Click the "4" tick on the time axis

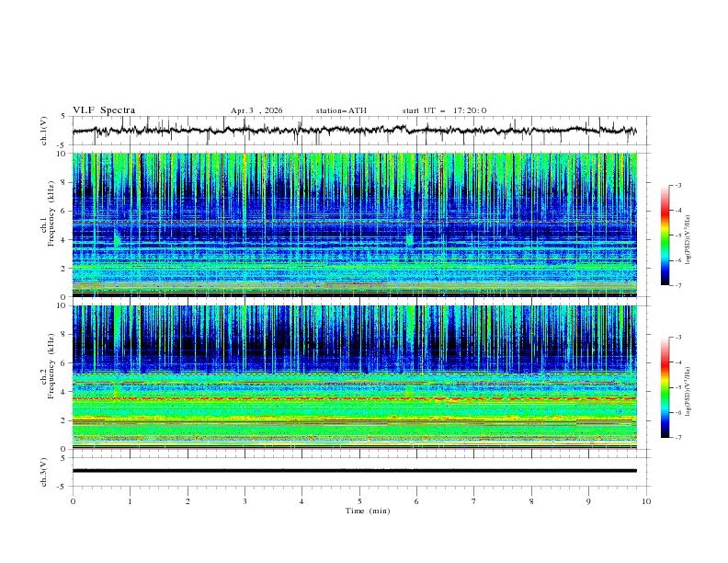[x=301, y=501]
